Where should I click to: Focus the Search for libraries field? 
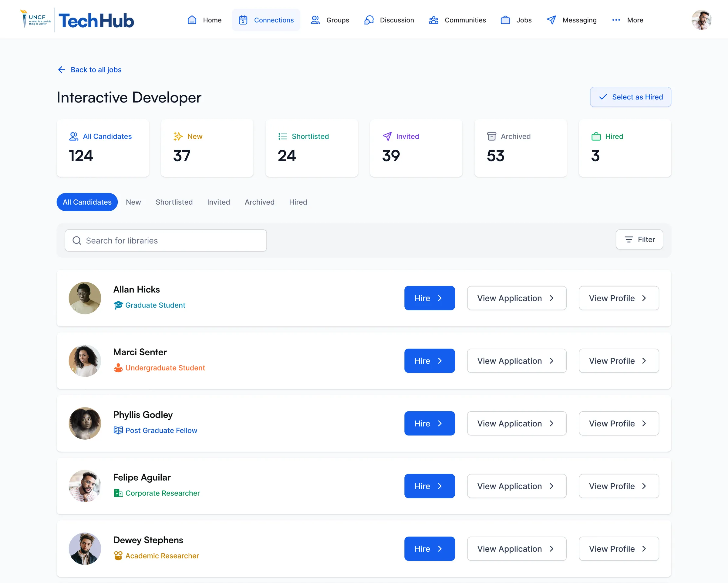[165, 240]
